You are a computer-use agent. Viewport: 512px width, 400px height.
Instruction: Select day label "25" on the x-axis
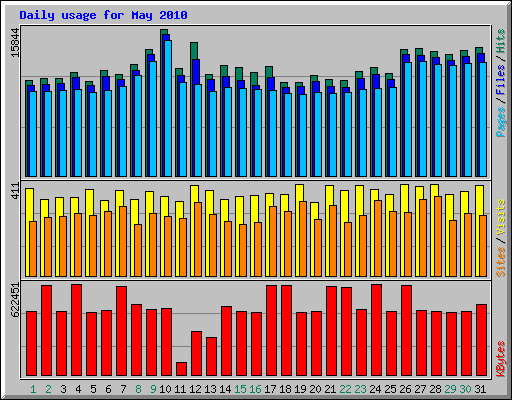tap(390, 389)
